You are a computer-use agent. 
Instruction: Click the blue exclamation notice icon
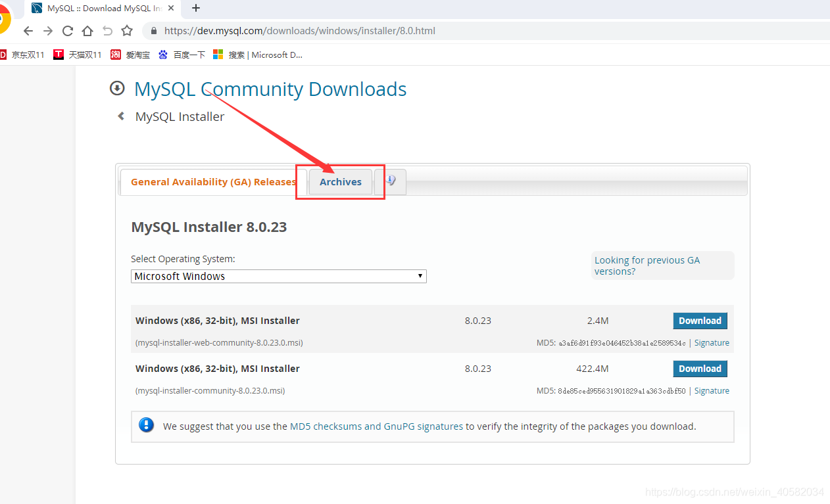point(146,424)
